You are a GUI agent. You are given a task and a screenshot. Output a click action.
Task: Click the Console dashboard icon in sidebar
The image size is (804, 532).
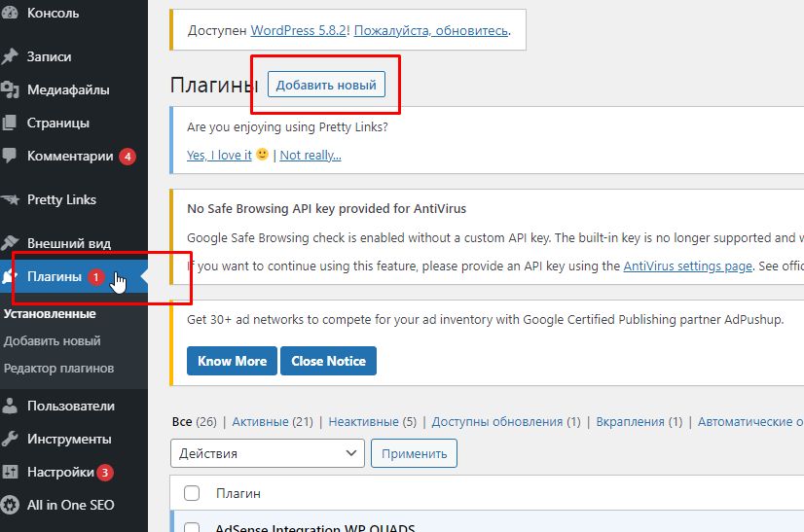(x=11, y=14)
